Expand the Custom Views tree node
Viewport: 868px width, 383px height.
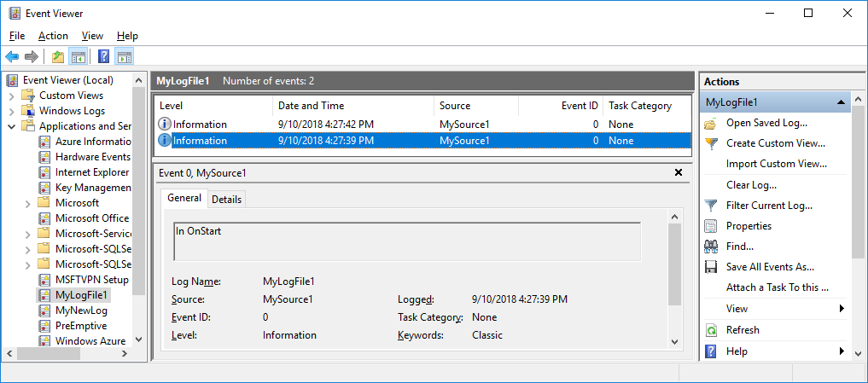coord(12,96)
